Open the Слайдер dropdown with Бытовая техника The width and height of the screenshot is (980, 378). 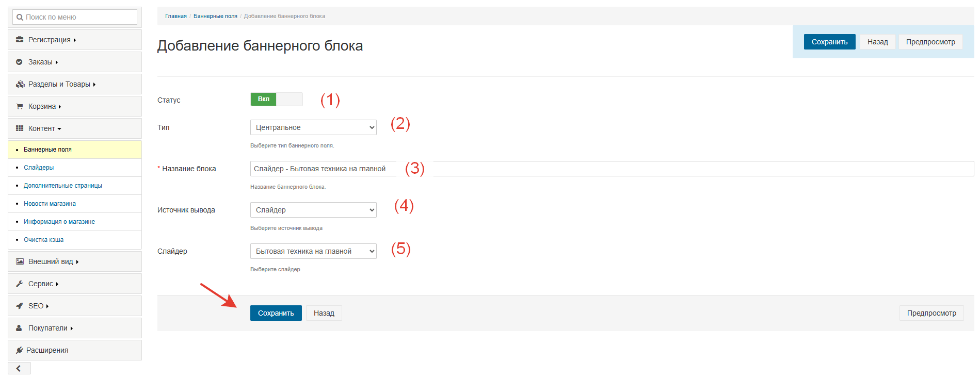click(x=313, y=251)
